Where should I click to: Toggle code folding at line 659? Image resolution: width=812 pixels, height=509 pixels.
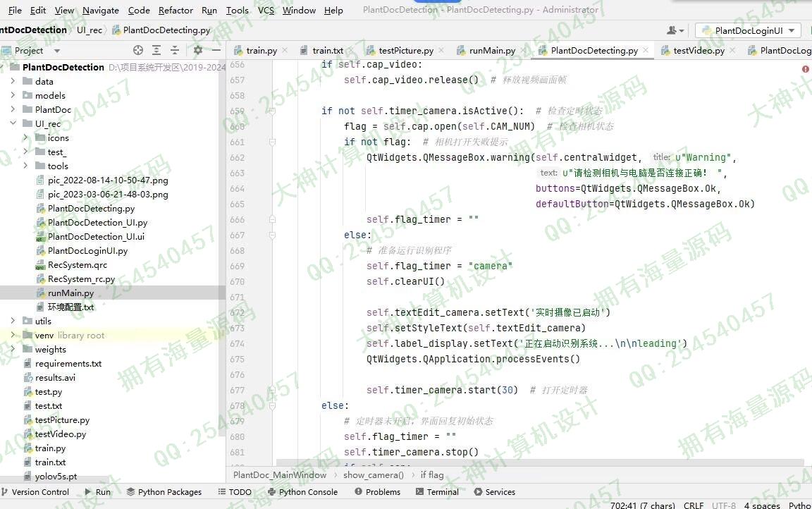click(272, 111)
